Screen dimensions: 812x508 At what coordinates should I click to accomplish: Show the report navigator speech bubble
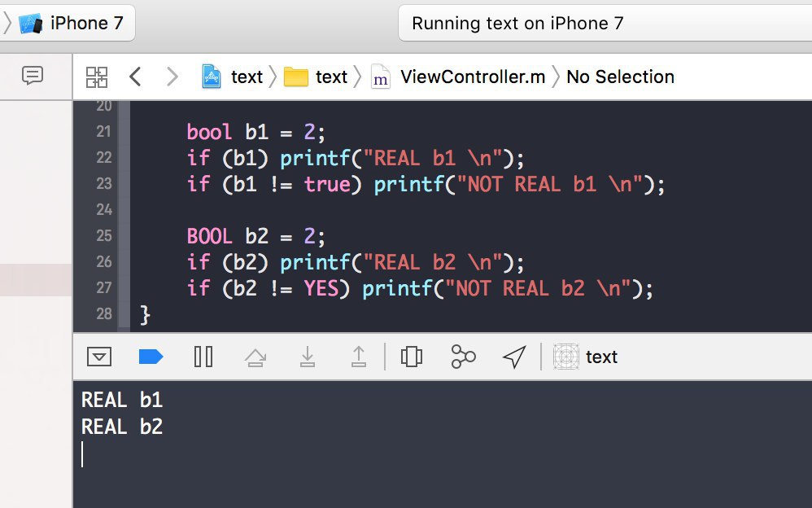(33, 77)
